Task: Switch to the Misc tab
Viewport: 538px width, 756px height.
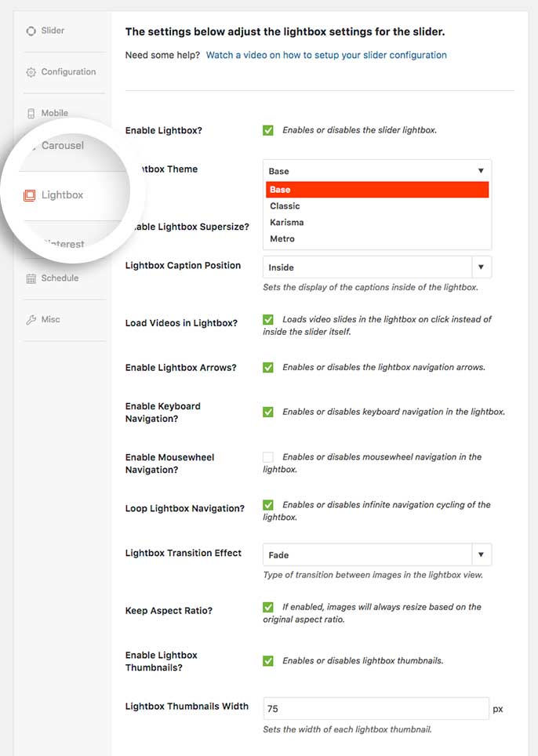Action: [51, 319]
